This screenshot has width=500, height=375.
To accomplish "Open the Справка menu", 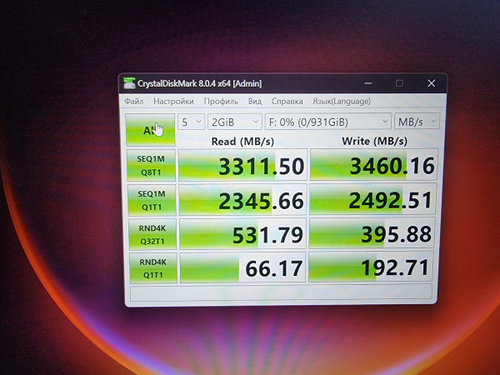I will pyautogui.click(x=287, y=101).
